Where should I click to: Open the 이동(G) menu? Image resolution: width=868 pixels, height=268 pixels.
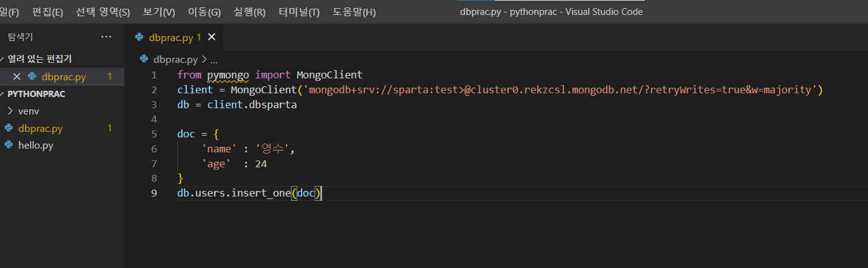pos(204,12)
